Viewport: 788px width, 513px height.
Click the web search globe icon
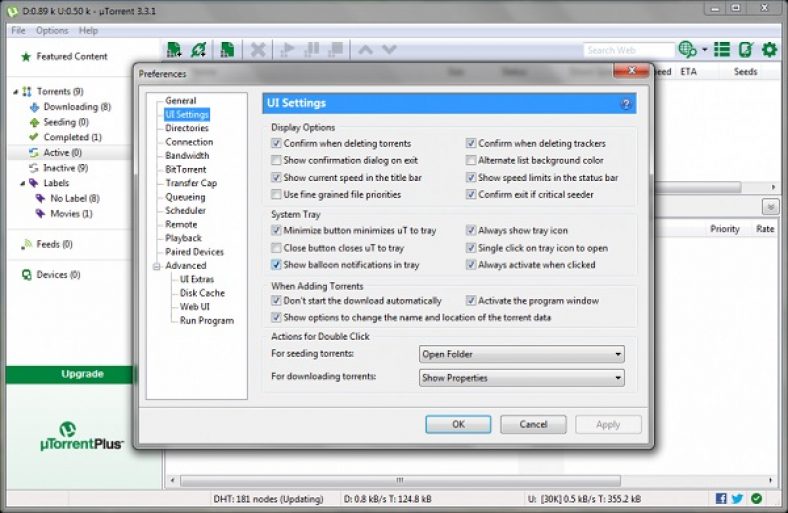687,50
